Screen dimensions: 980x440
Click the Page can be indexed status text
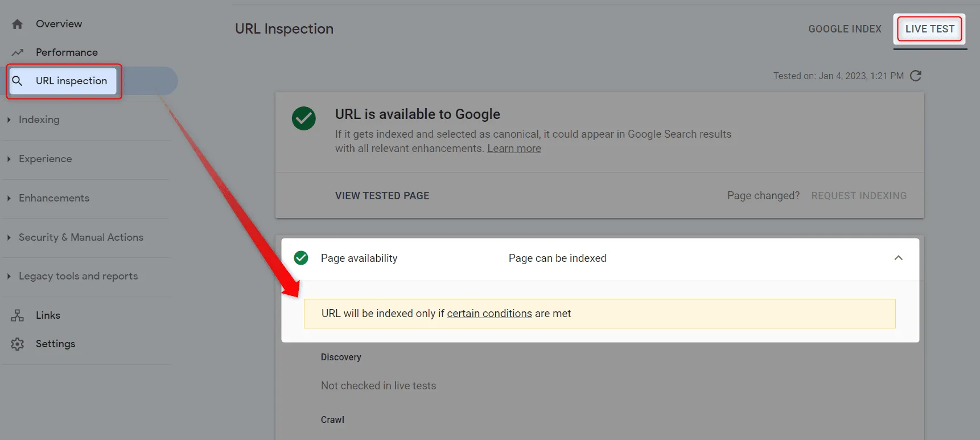point(557,258)
